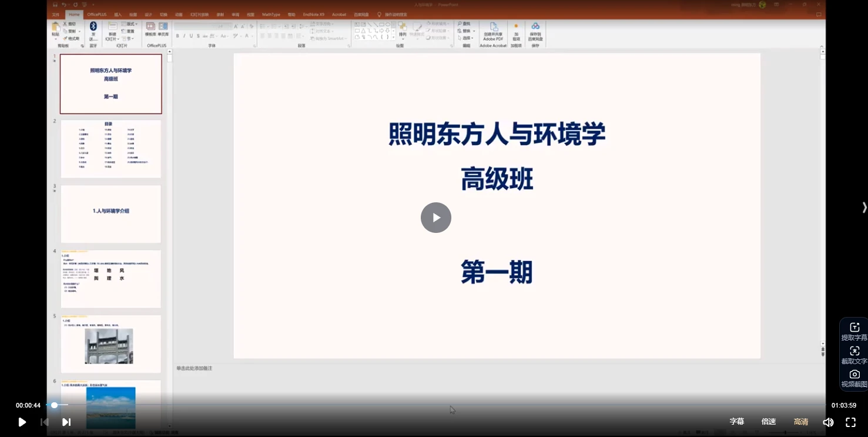Screen dimensions: 868x437
Task: Select slide 3 thumbnail in the slide panel
Action: pos(110,214)
